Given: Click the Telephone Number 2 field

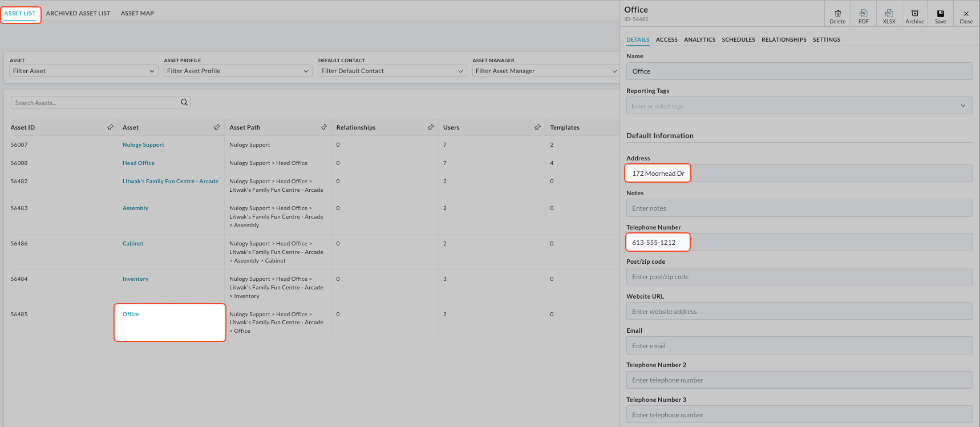Looking at the screenshot, I should click(799, 380).
